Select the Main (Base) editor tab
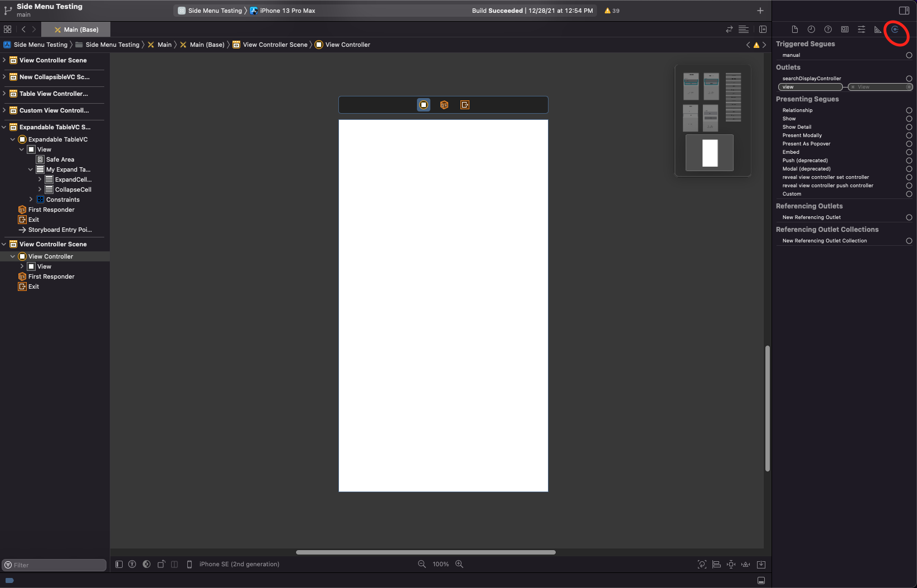917x588 pixels. tap(76, 30)
